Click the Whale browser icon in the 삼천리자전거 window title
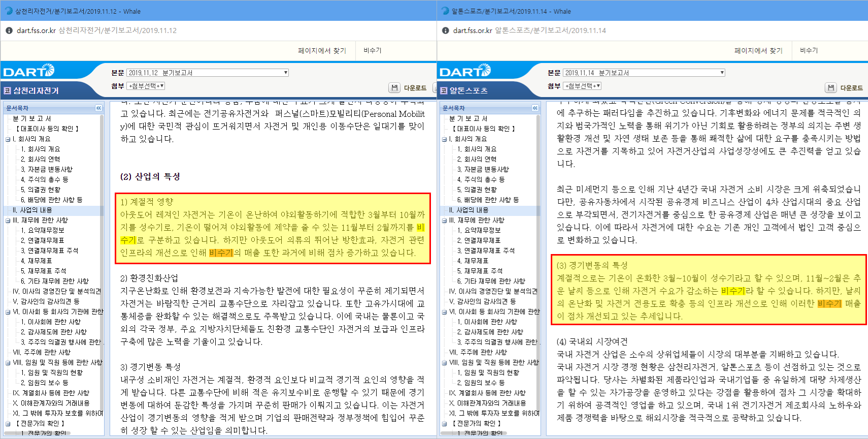Screen dimensions: 868x439 [9, 11]
